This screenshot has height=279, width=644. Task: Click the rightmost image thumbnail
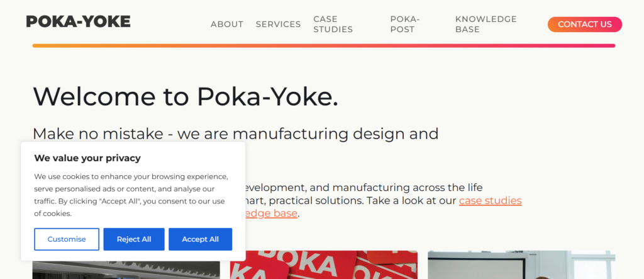click(x=521, y=265)
